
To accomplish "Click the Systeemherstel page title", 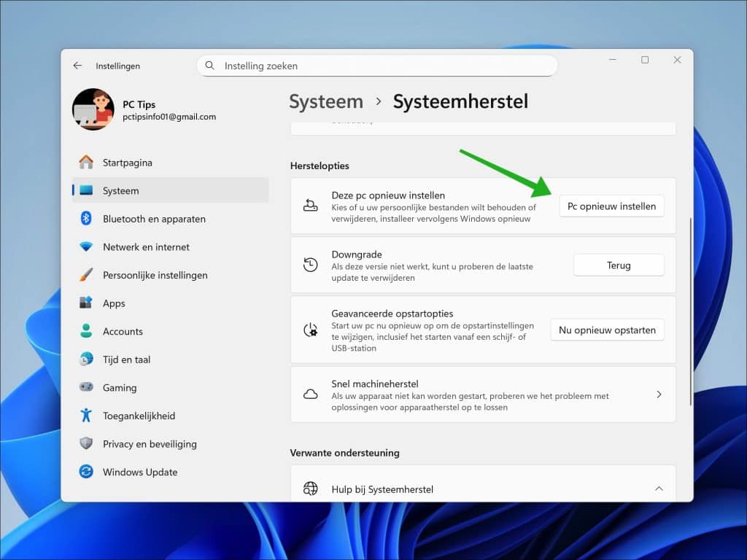I will click(x=460, y=101).
